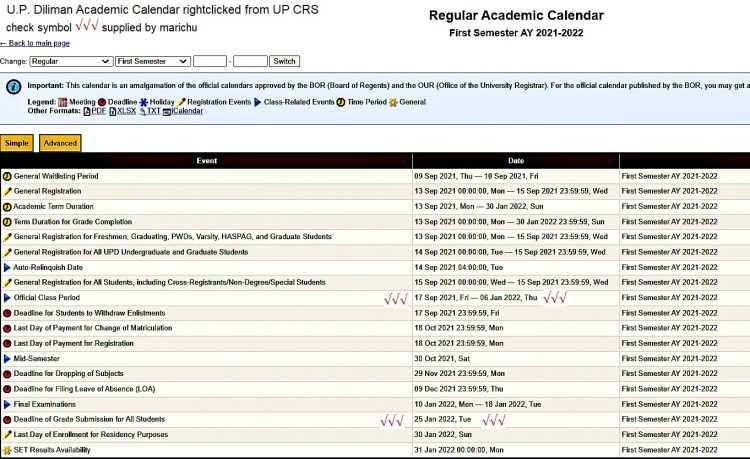This screenshot has width=750, height=459.
Task: Click the red icon beside Deadline for Dropping of Subjects
Action: click(7, 373)
